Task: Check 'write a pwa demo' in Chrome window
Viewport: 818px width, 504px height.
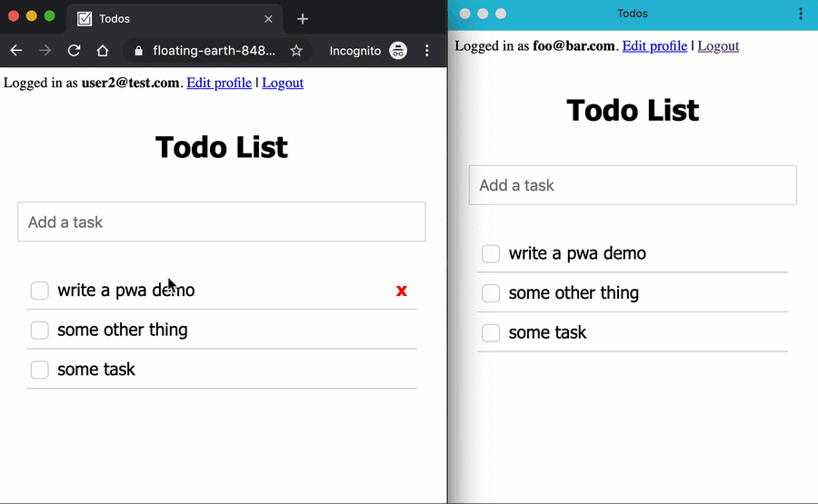Action: 40,291
